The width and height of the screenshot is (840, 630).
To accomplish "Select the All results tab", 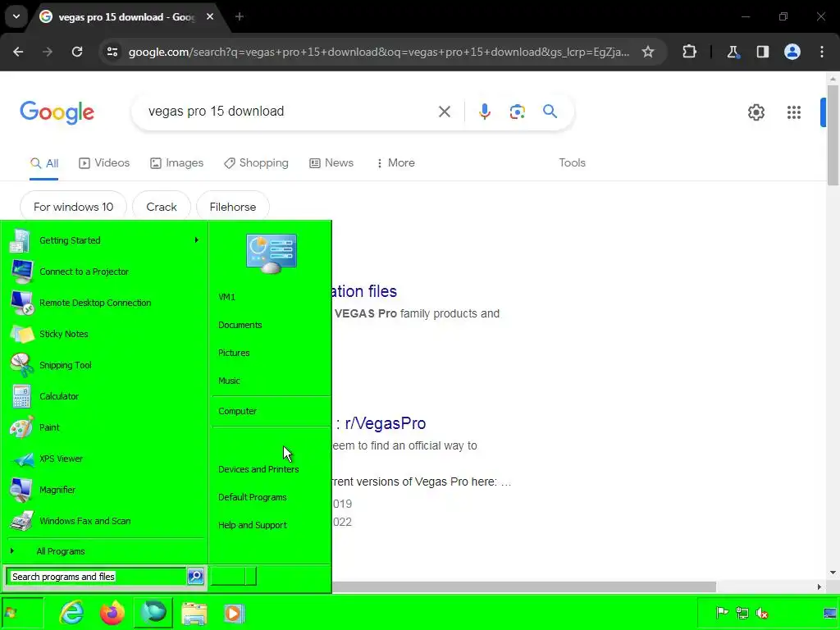I will (44, 163).
